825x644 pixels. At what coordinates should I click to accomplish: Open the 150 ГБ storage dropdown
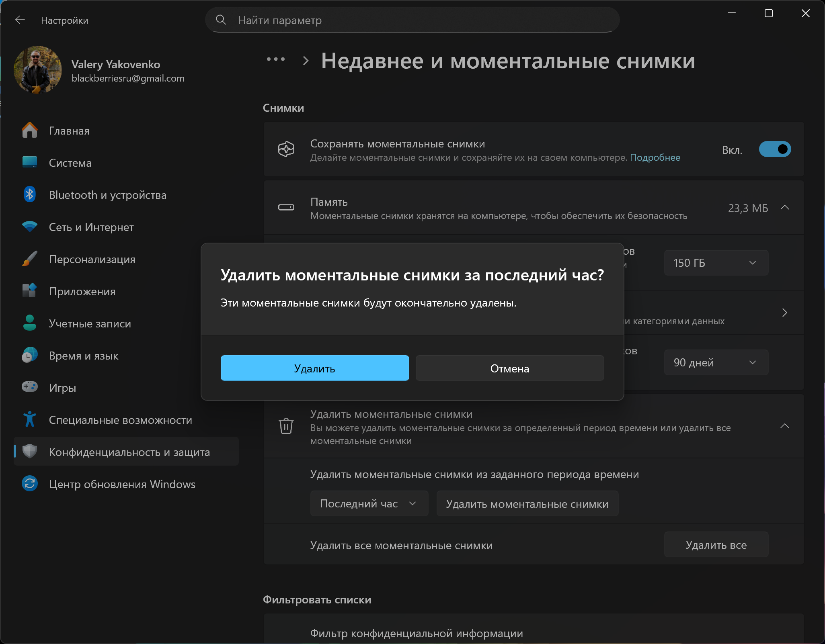(716, 263)
